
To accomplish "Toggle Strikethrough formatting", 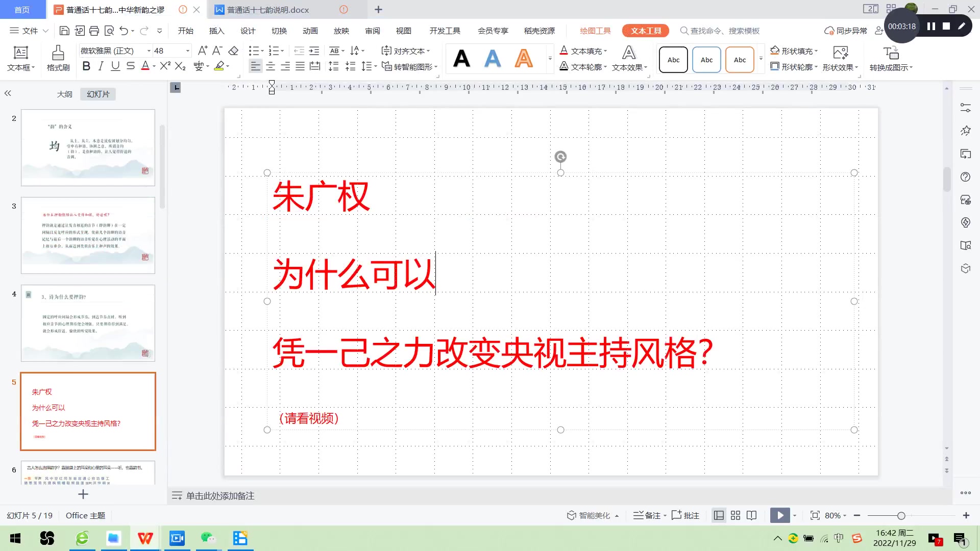I will [x=131, y=66].
